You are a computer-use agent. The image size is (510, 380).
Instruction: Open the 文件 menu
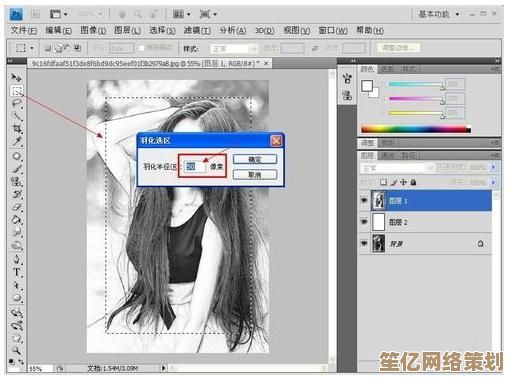[x=24, y=30]
